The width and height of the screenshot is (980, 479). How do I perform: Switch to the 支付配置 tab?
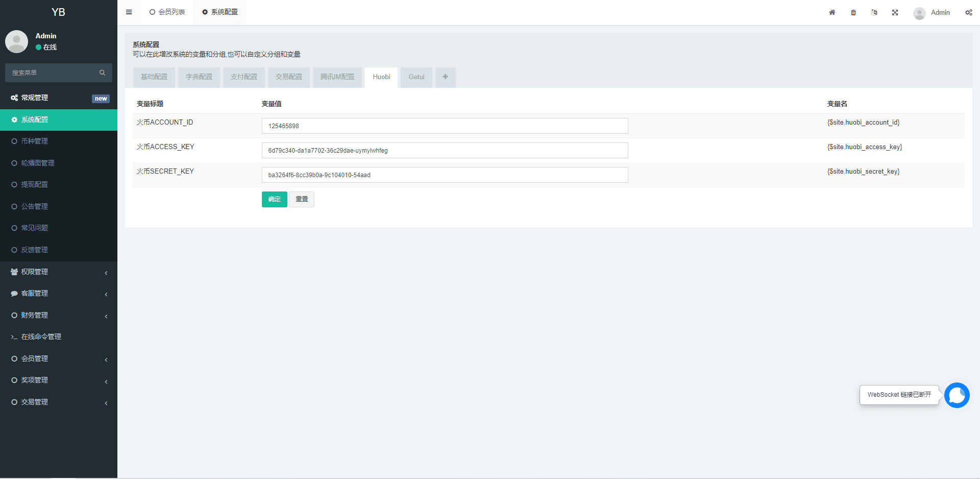243,77
